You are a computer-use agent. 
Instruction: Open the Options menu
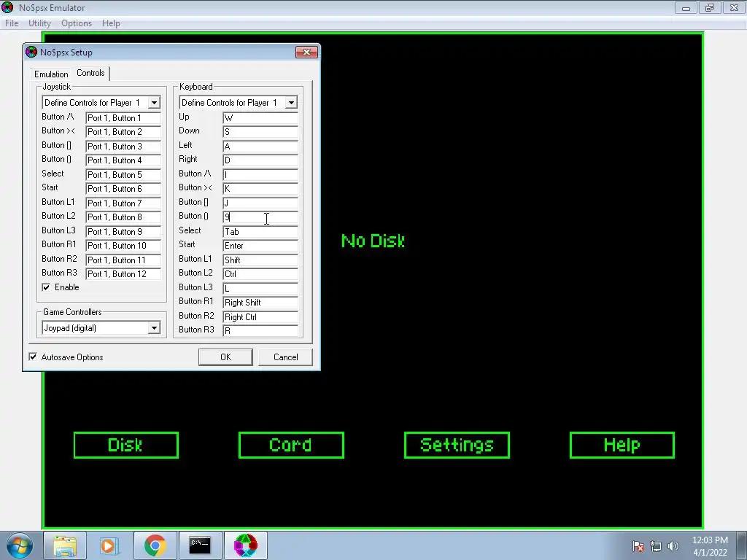tap(76, 23)
